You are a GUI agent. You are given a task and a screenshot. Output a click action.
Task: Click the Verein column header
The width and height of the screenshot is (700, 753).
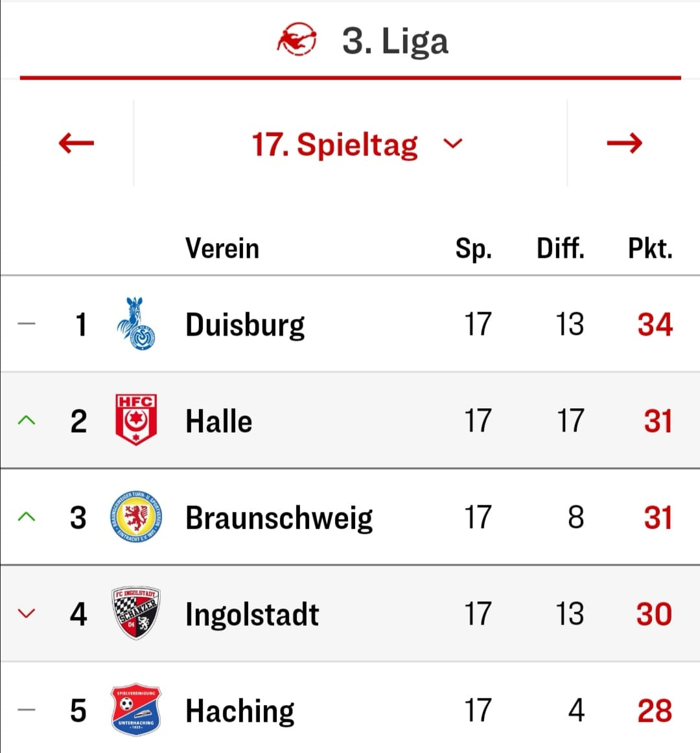point(222,248)
